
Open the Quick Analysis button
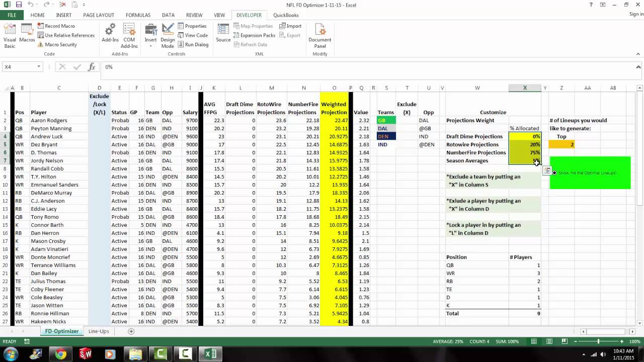point(547,170)
